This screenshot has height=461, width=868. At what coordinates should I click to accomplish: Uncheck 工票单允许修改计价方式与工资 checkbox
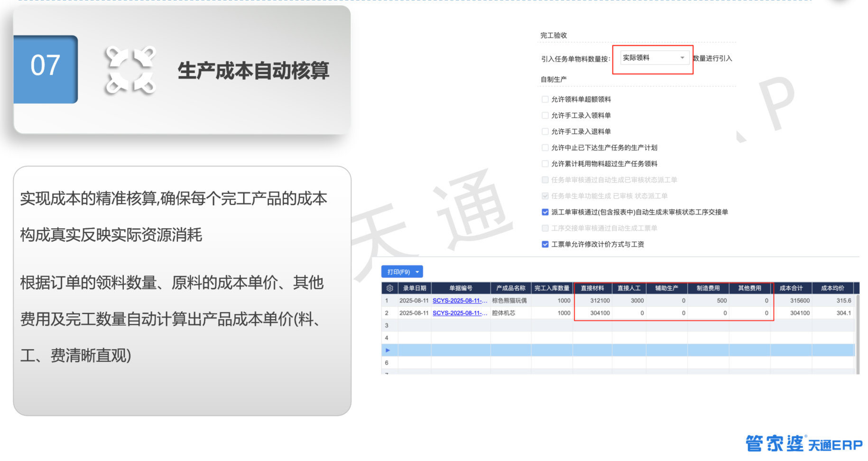[x=545, y=244]
